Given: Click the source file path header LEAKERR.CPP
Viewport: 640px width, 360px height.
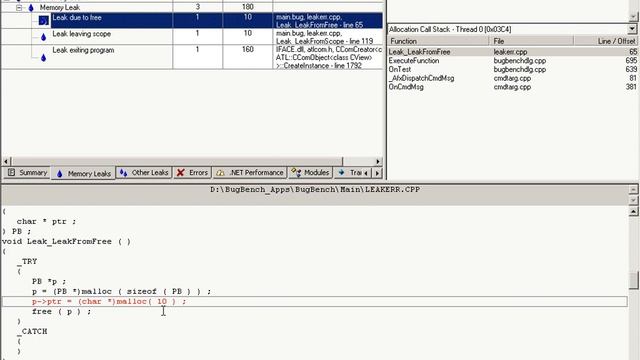Looking at the screenshot, I should 315,189.
